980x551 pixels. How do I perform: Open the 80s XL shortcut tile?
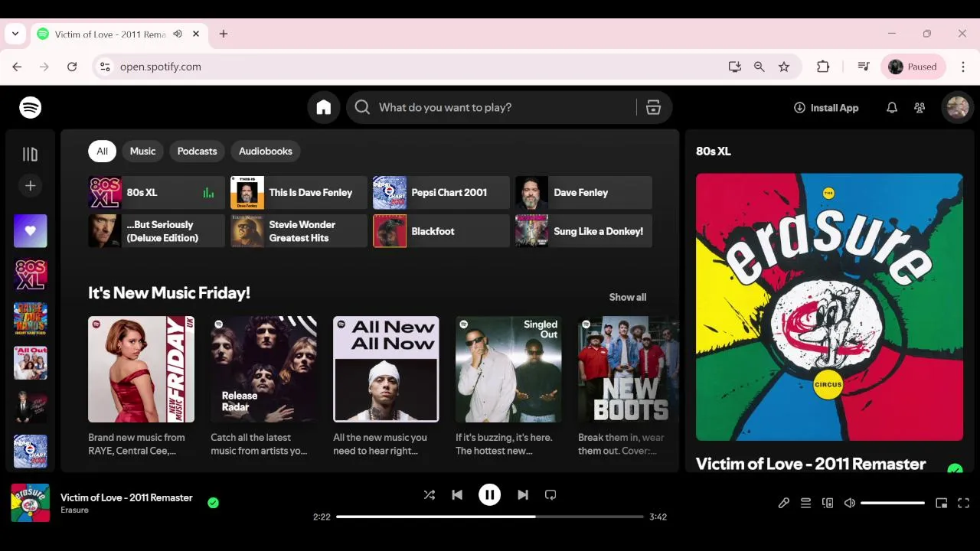156,193
